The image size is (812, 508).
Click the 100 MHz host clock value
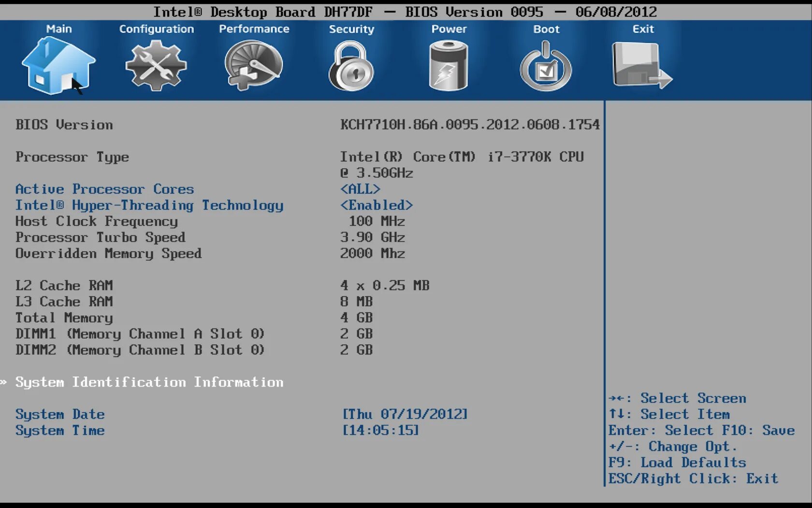click(377, 221)
